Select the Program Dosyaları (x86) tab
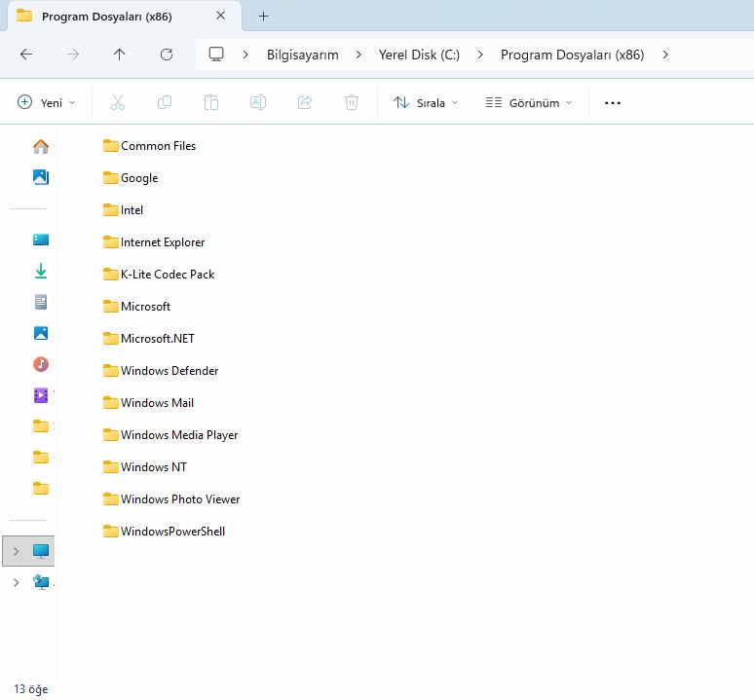The height and width of the screenshot is (700, 754). pos(106,17)
